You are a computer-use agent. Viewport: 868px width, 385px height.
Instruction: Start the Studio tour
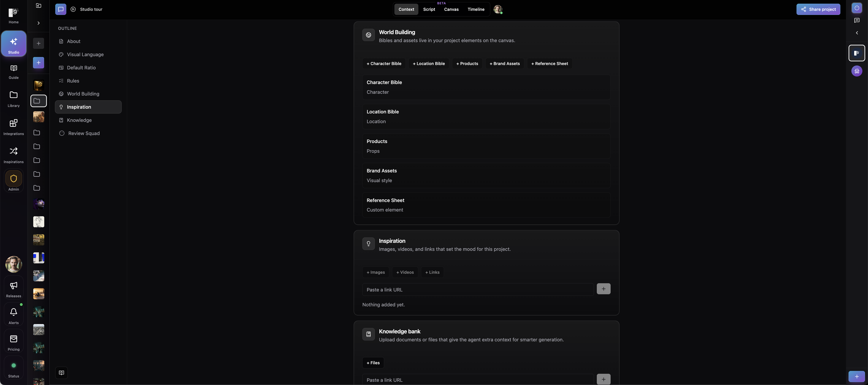tap(87, 10)
